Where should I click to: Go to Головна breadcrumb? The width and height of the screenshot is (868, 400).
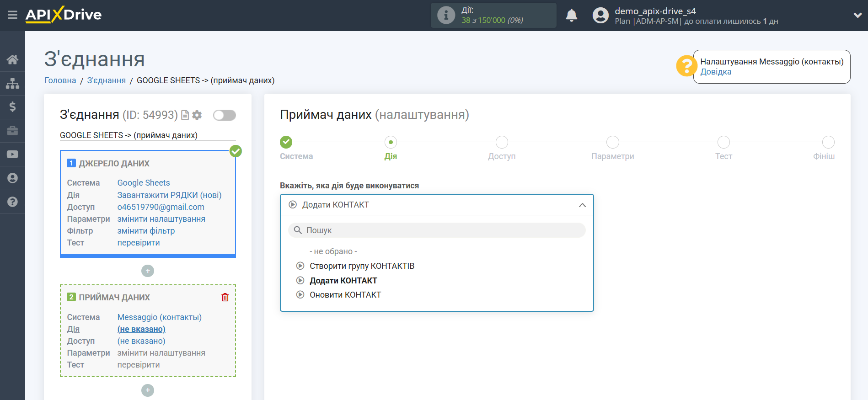coord(60,80)
